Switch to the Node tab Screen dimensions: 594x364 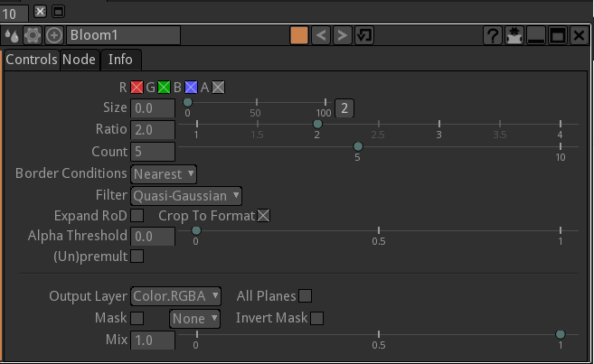coord(79,60)
